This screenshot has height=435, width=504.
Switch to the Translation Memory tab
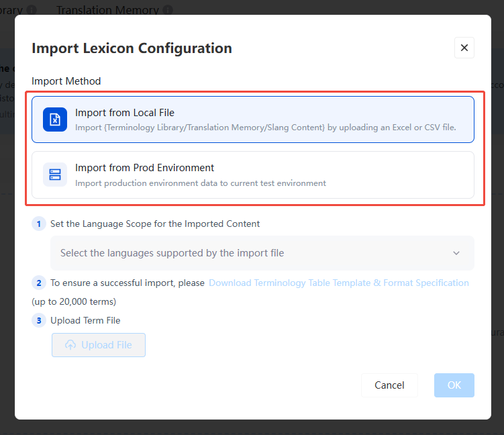pos(107,10)
